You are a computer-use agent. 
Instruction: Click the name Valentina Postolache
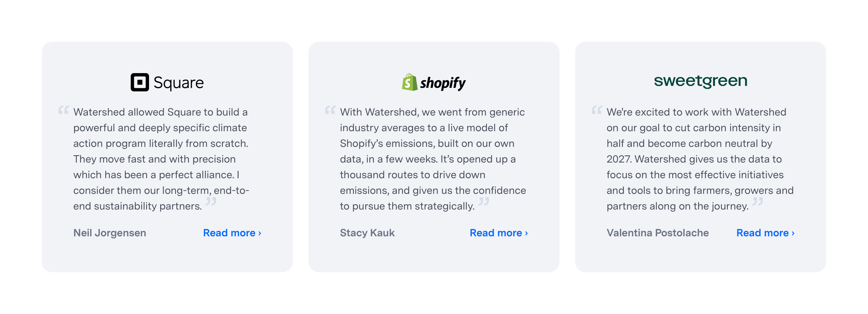coord(658,233)
